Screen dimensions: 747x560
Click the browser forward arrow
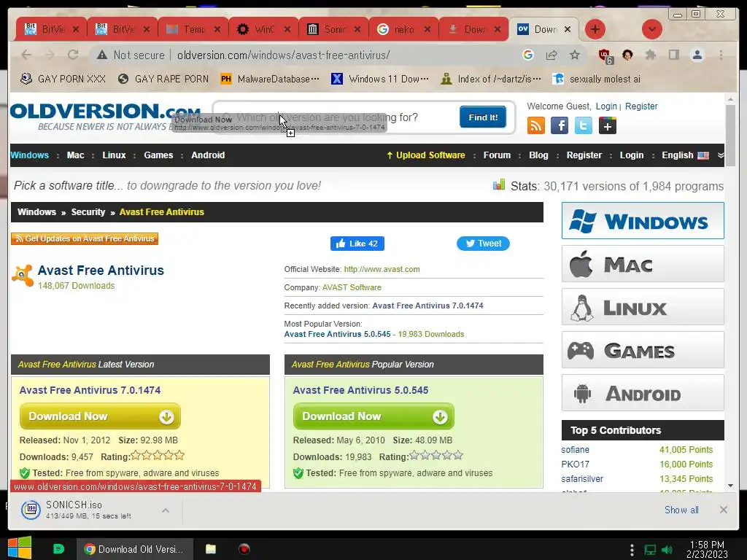[50, 55]
